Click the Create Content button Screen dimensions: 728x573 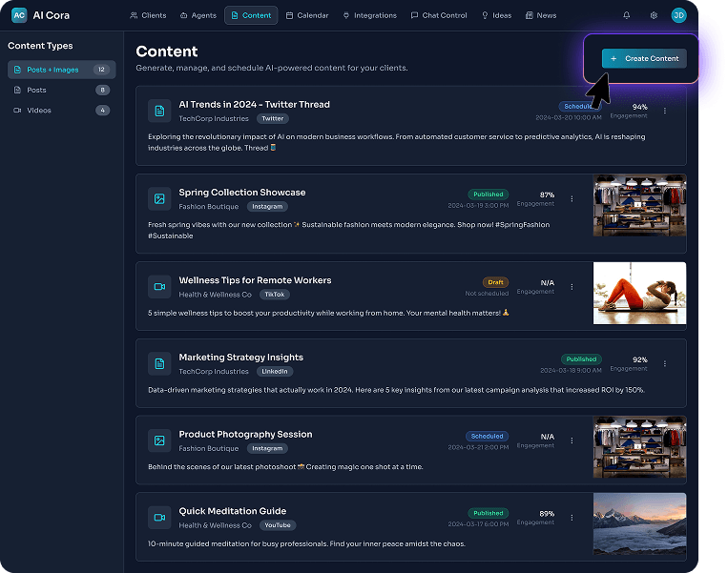(644, 58)
